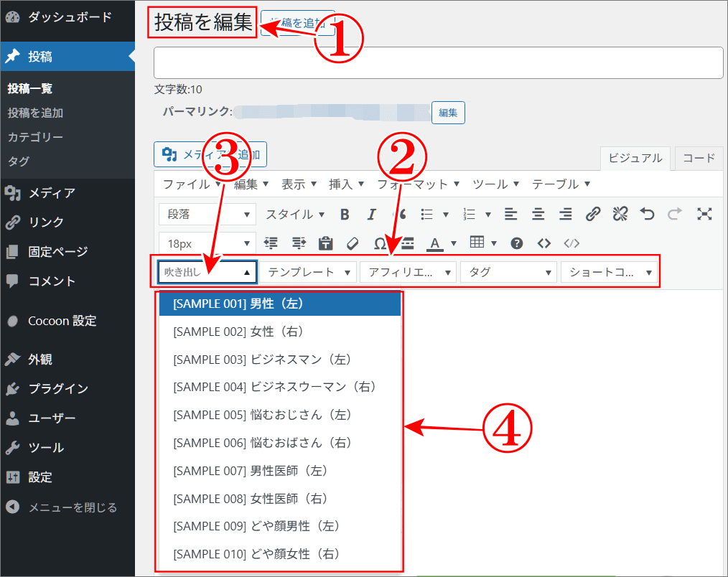Insert a special character with Ω icon
Screen dimensions: 728x577
380,243
